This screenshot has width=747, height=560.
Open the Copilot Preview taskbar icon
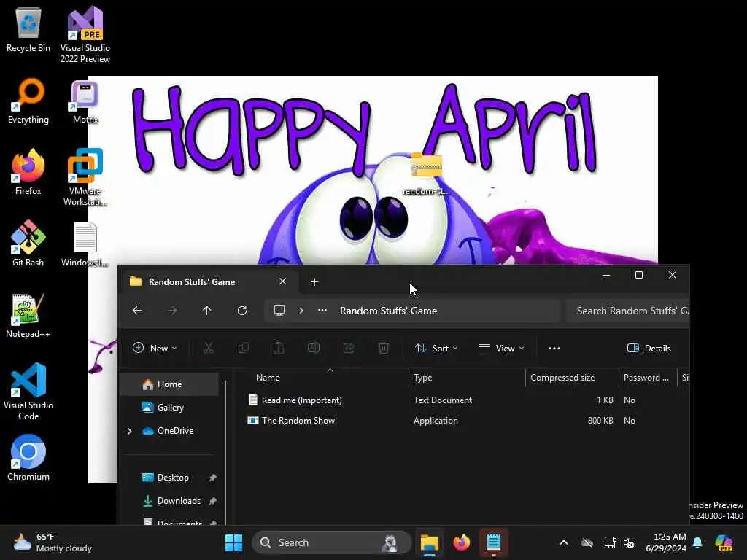(x=724, y=542)
